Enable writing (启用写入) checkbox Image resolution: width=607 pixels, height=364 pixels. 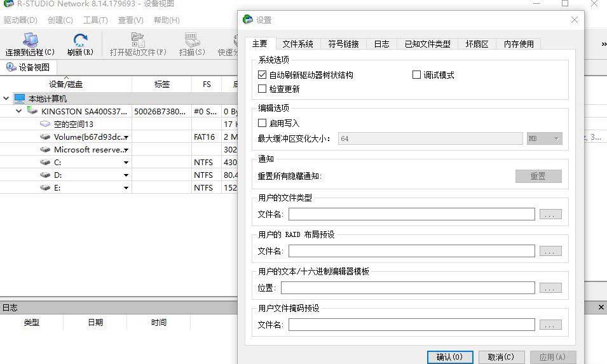coord(262,123)
